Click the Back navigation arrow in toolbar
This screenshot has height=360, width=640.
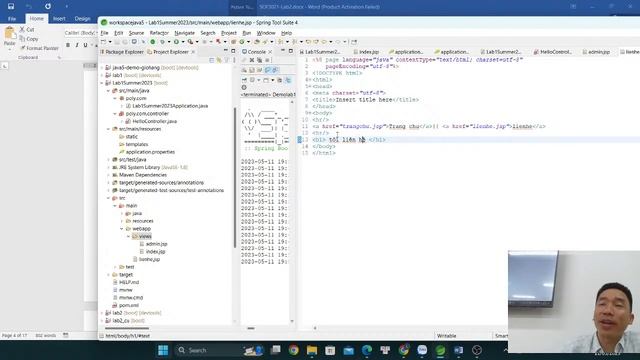click(x=324, y=42)
